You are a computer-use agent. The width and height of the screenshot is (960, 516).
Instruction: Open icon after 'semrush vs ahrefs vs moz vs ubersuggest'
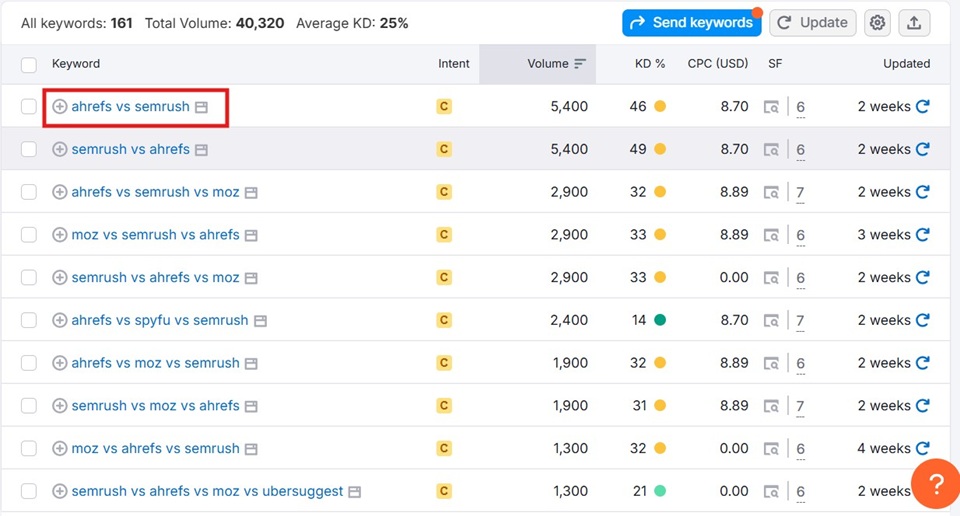pyautogui.click(x=354, y=492)
